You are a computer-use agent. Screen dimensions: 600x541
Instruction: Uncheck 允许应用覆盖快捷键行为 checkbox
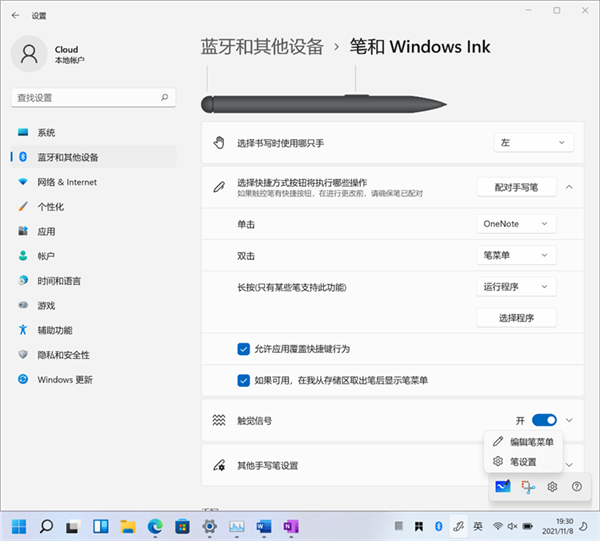pyautogui.click(x=243, y=349)
